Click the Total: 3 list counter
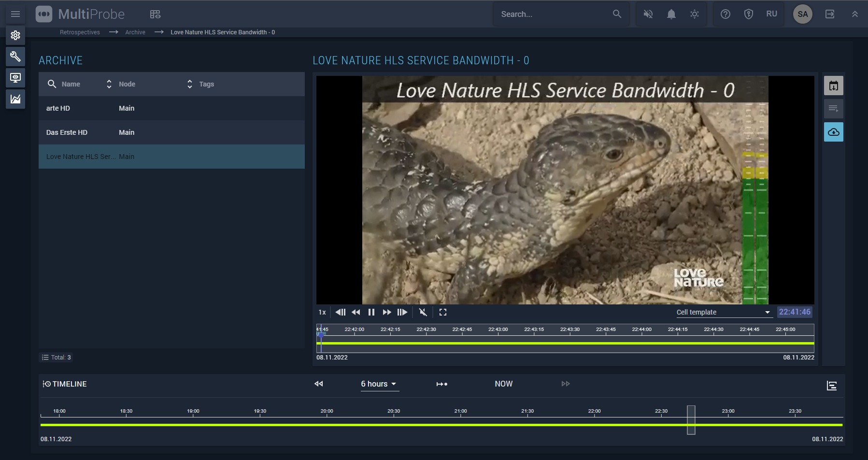The height and width of the screenshot is (460, 868). click(57, 358)
